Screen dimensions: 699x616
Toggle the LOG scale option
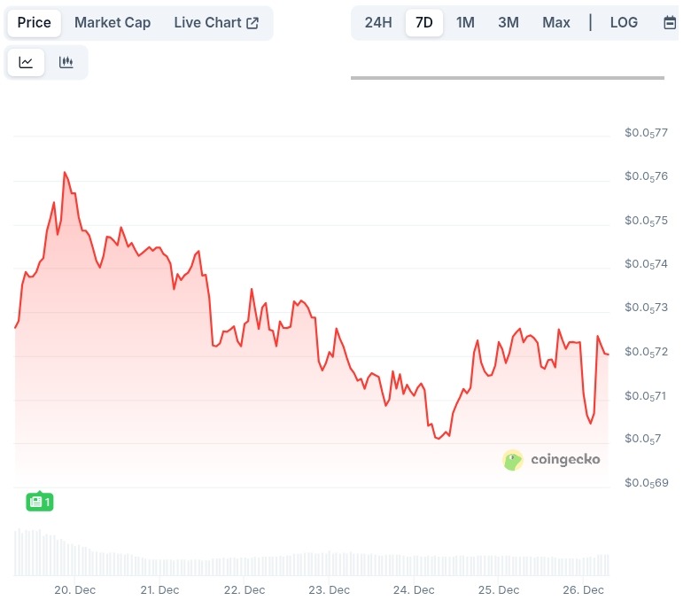(x=624, y=23)
